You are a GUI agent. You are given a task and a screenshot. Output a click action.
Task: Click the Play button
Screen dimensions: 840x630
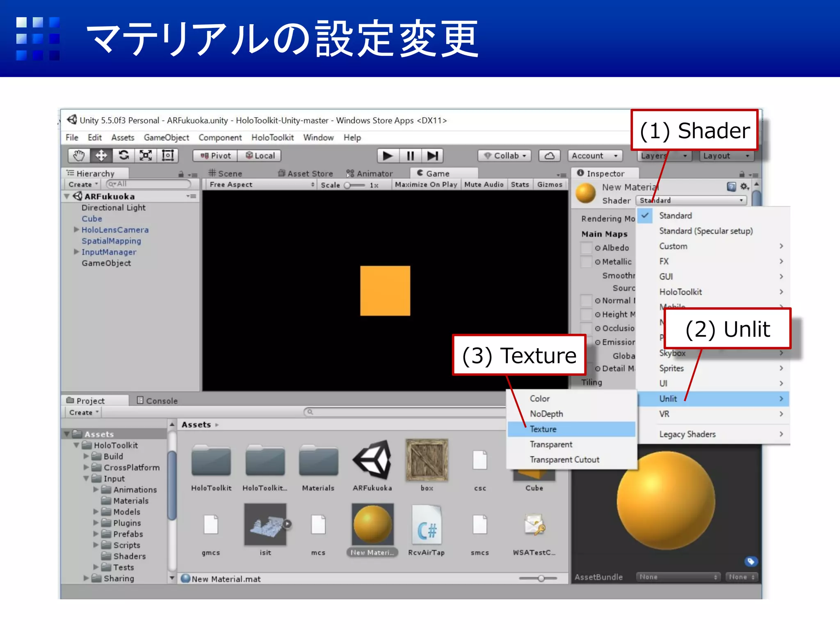point(388,156)
